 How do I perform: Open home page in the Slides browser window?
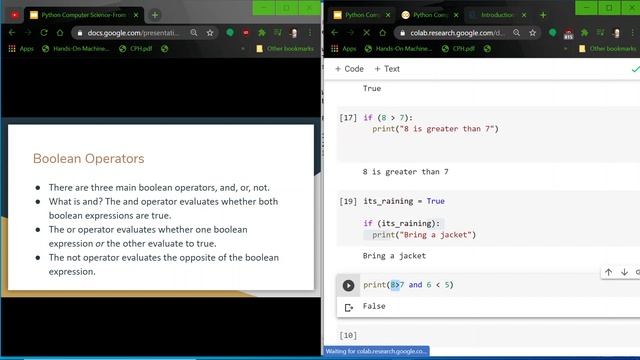point(60,33)
